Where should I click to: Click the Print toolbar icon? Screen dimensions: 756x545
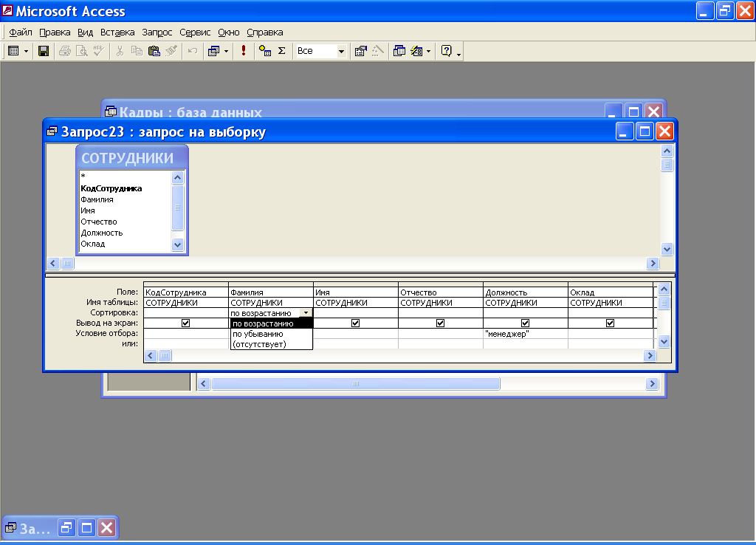(x=65, y=51)
